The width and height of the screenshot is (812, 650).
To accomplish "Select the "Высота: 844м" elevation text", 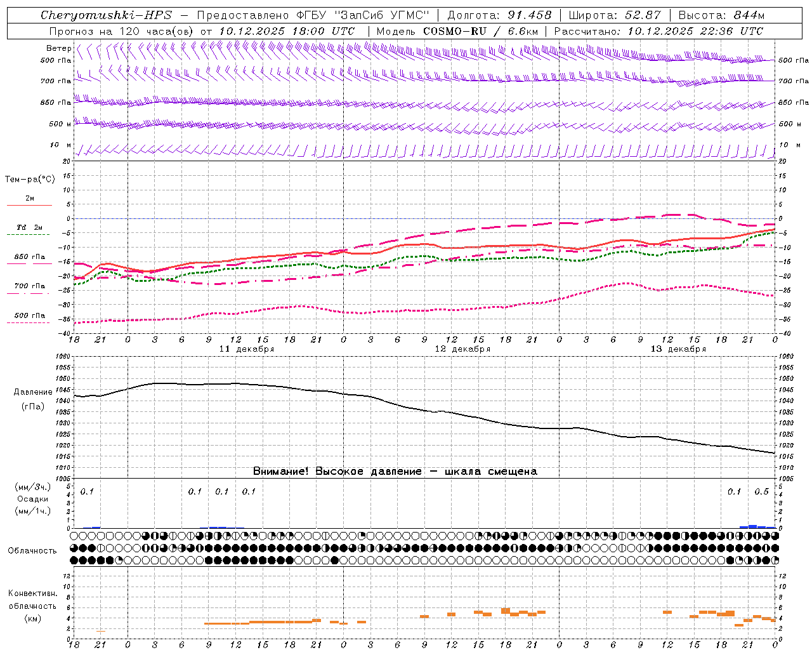I will pyautogui.click(x=721, y=15).
